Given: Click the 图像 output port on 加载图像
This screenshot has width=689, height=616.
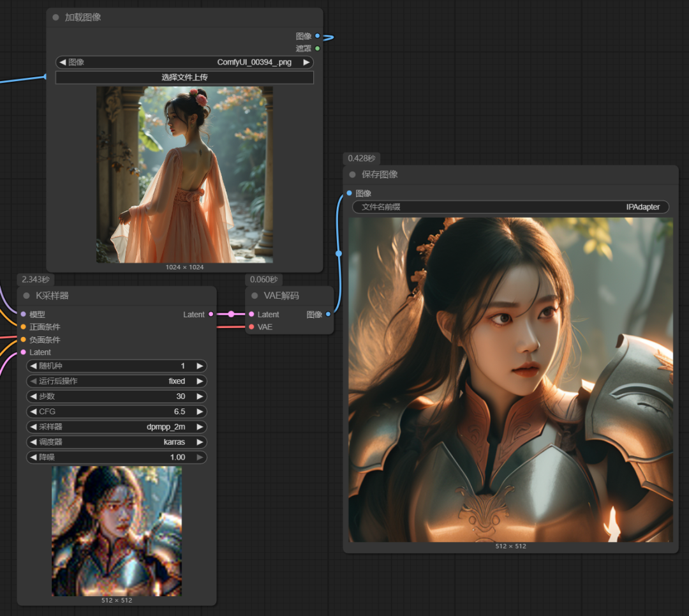Looking at the screenshot, I should pyautogui.click(x=318, y=36).
